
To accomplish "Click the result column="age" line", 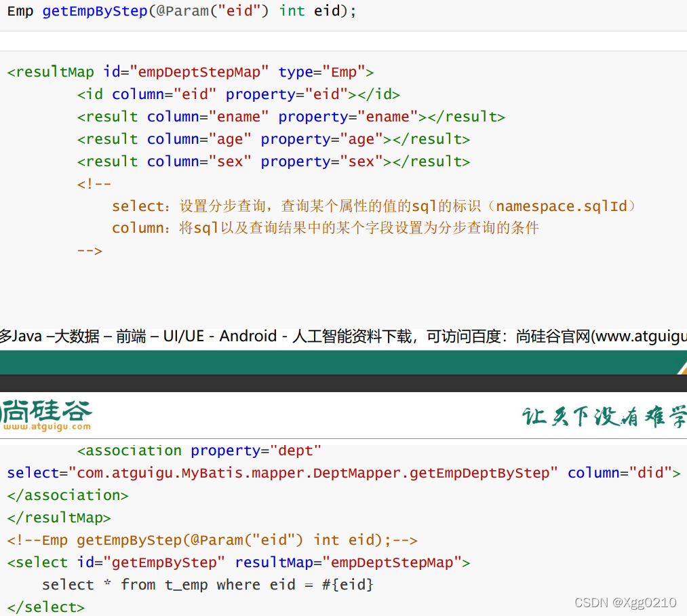I will coord(273,139).
